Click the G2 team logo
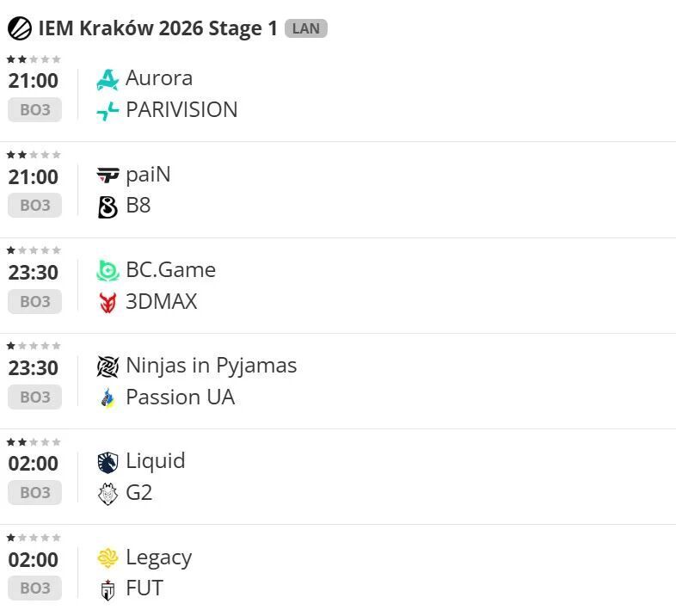The height and width of the screenshot is (616, 676). [x=108, y=494]
